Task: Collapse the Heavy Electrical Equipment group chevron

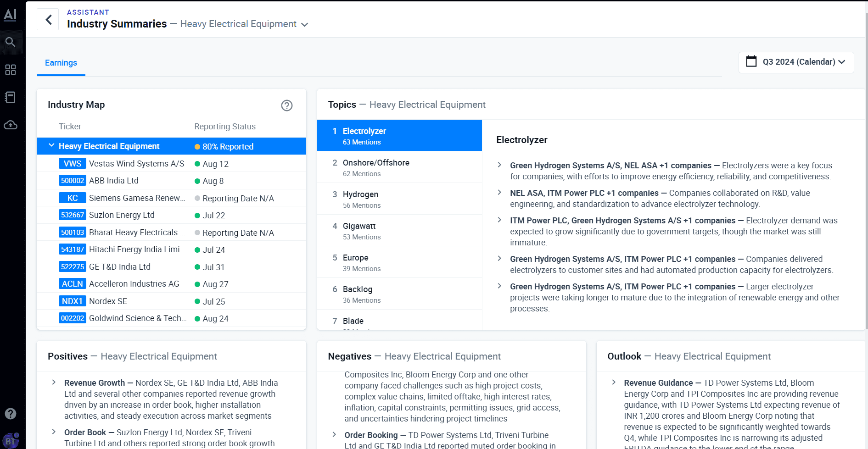Action: click(51, 145)
